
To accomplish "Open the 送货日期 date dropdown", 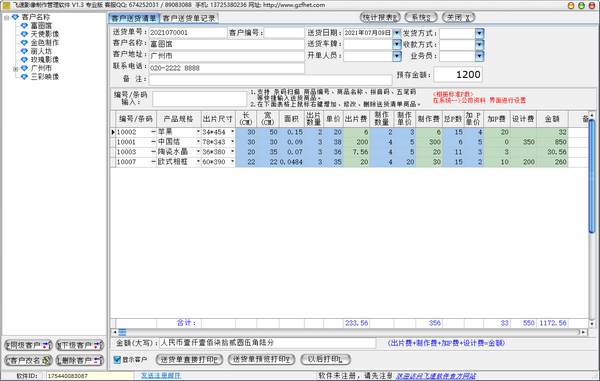I will pos(397,33).
